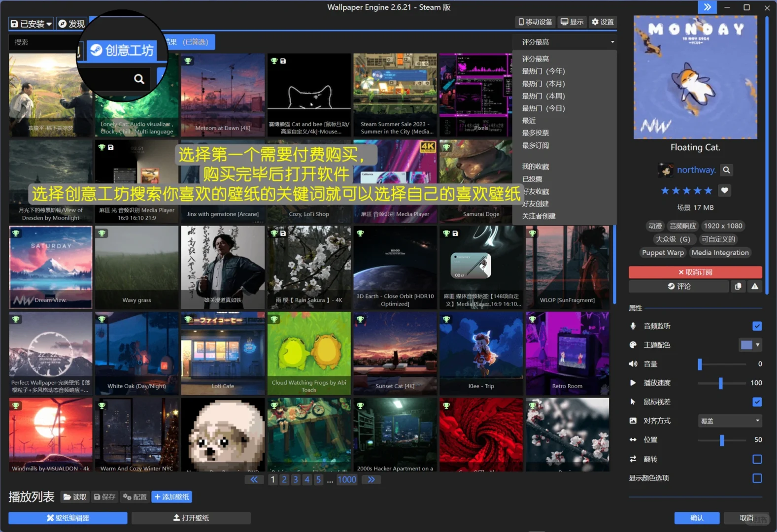Confirm changes with 确认 button
777x532 pixels.
click(697, 518)
